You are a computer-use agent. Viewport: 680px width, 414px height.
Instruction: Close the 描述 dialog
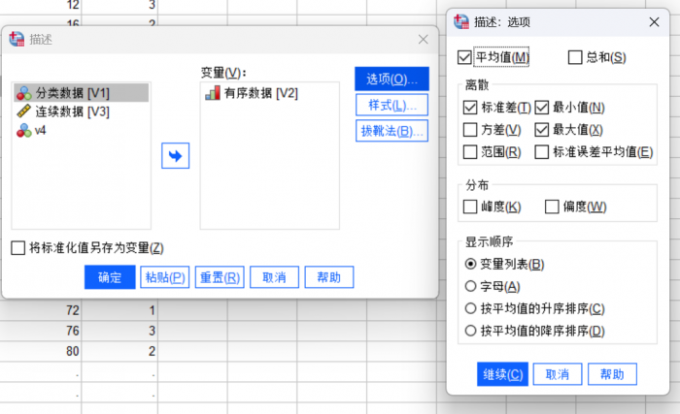click(423, 39)
